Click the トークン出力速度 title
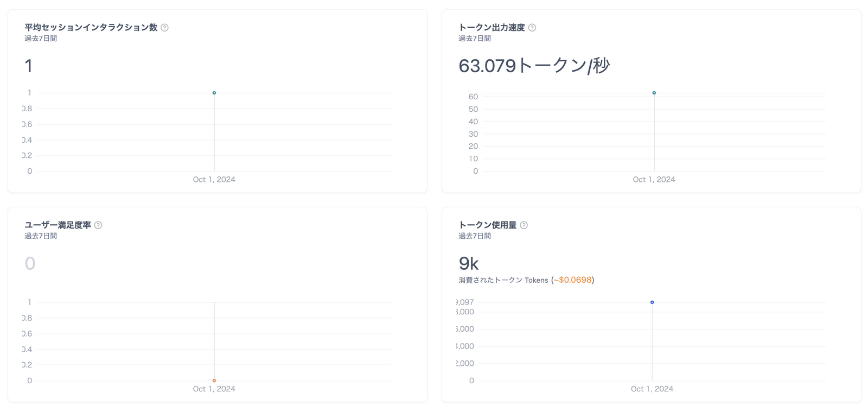868x412 pixels. tap(492, 27)
